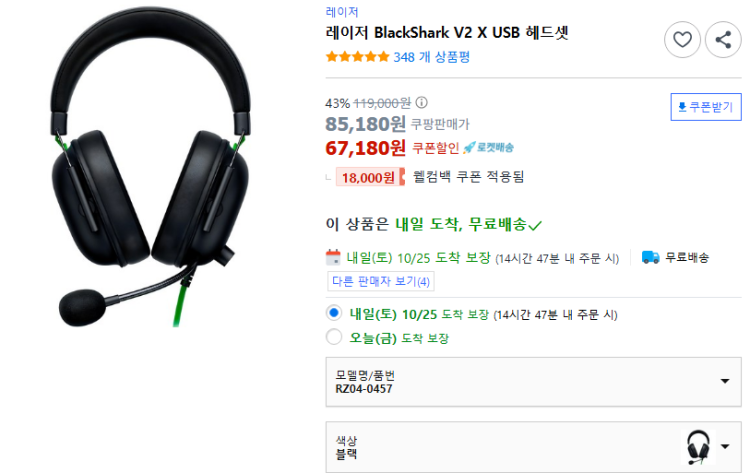
Task: Click the five-star rating icons
Action: point(357,57)
